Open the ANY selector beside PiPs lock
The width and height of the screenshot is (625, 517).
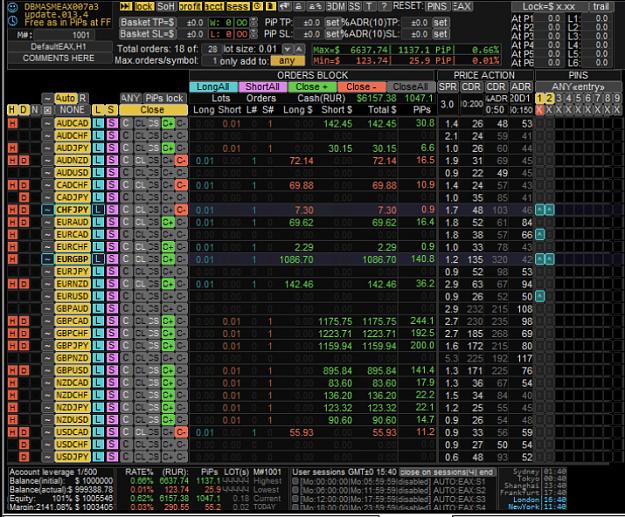(130, 98)
